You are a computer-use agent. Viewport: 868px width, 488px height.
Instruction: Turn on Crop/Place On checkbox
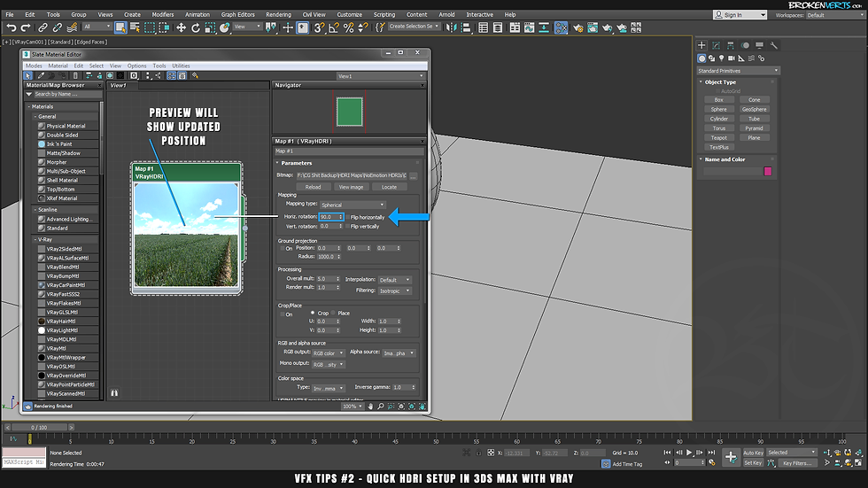(x=283, y=314)
